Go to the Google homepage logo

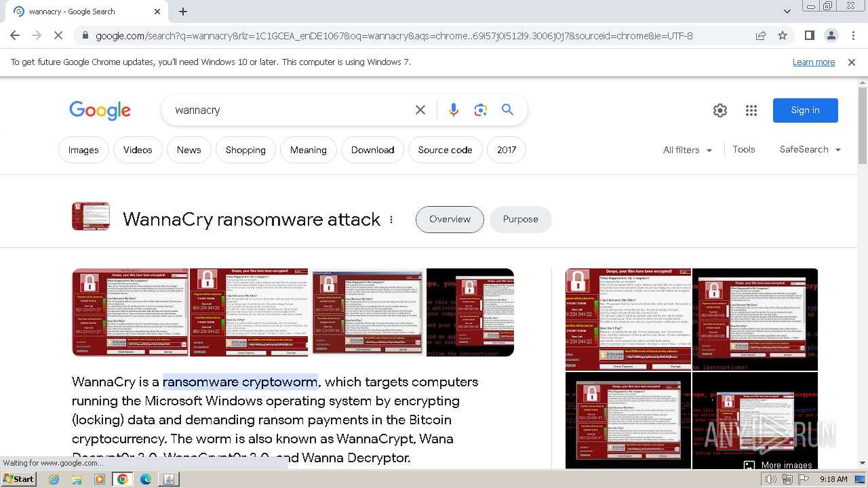(x=100, y=110)
